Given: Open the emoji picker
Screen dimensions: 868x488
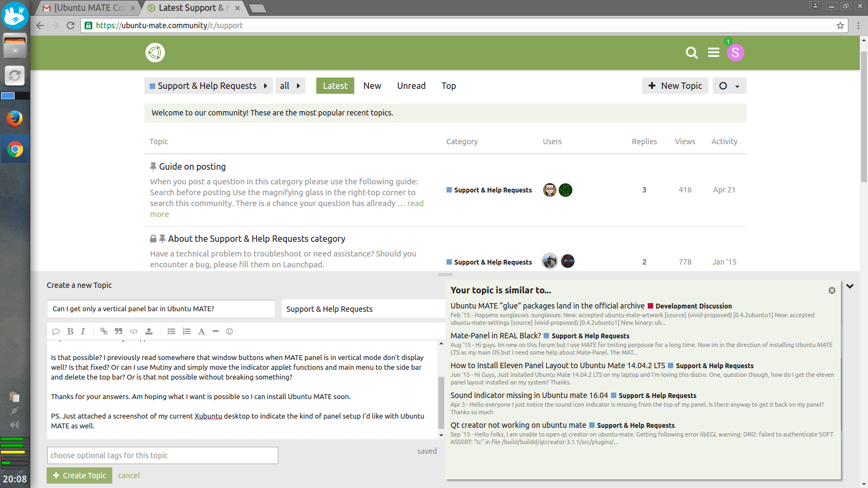Looking at the screenshot, I should coord(229,331).
